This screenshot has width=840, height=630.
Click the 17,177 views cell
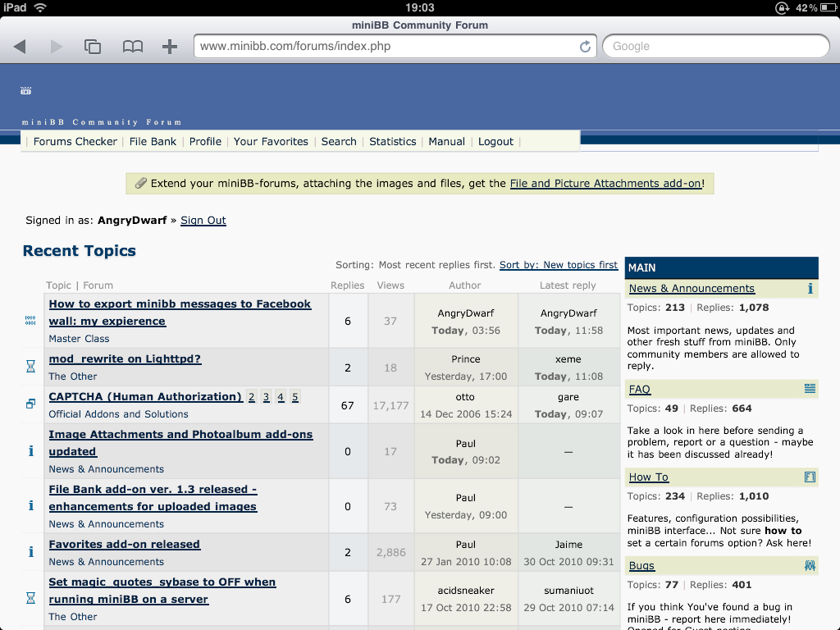tap(391, 405)
